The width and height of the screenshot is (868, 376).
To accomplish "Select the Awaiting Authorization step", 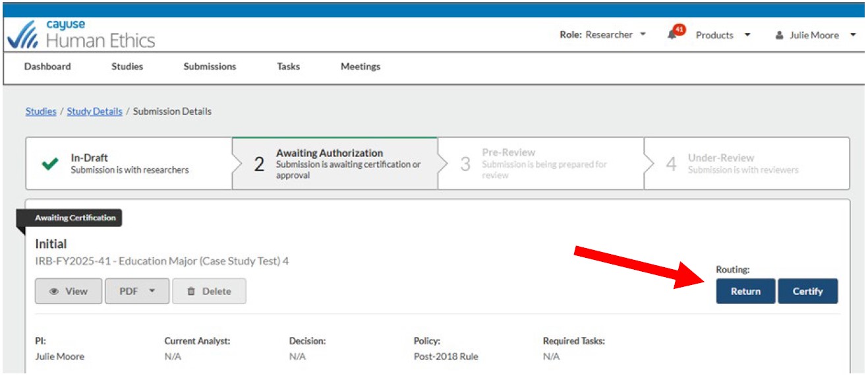I will pos(335,164).
